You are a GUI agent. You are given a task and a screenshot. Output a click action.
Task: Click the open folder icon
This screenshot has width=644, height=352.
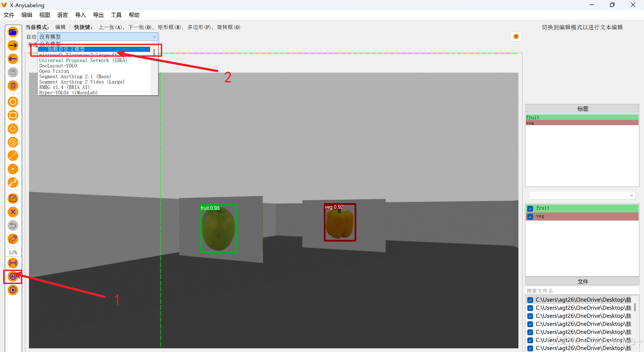[x=13, y=32]
